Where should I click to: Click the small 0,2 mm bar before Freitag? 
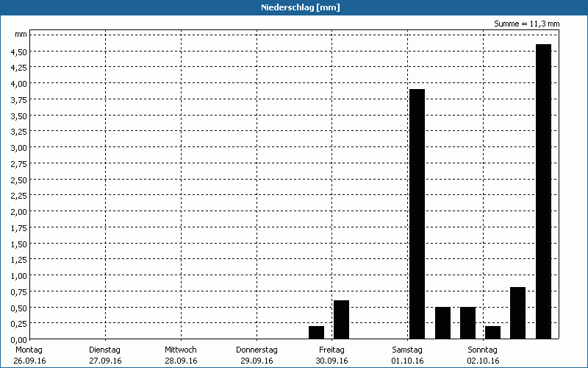point(316,333)
